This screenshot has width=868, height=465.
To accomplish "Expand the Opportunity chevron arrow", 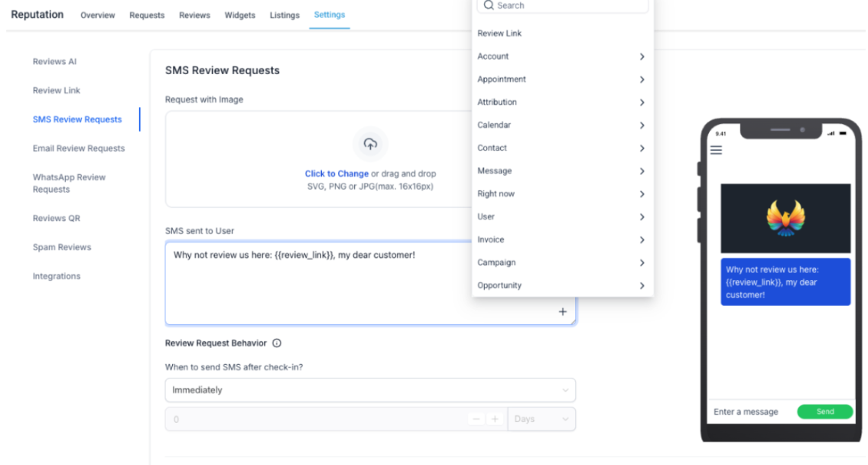I will click(642, 286).
